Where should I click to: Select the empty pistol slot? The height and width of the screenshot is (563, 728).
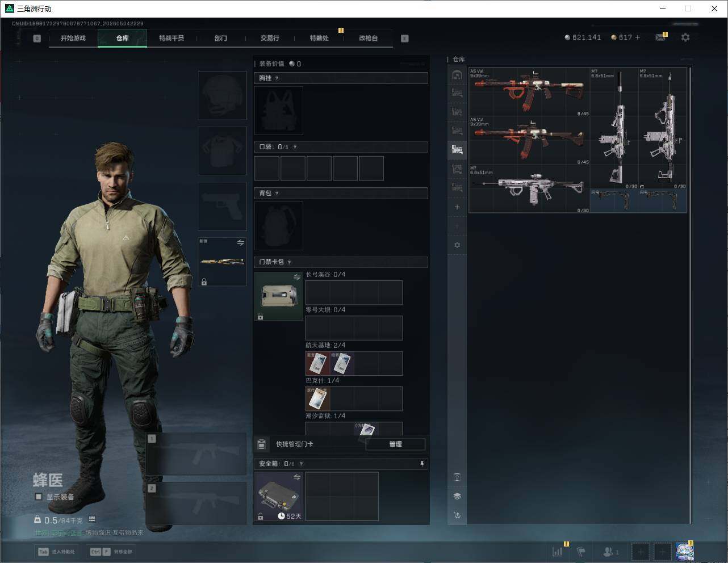pos(222,206)
